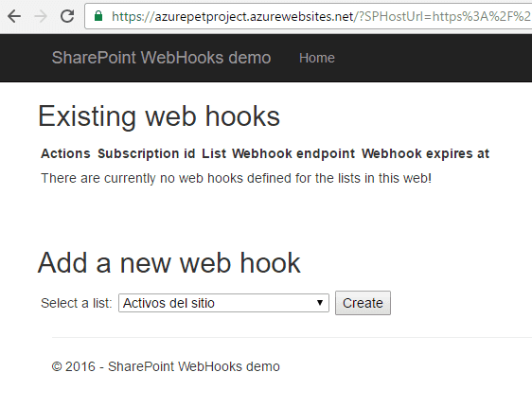Click the Select a list label

tap(77, 303)
